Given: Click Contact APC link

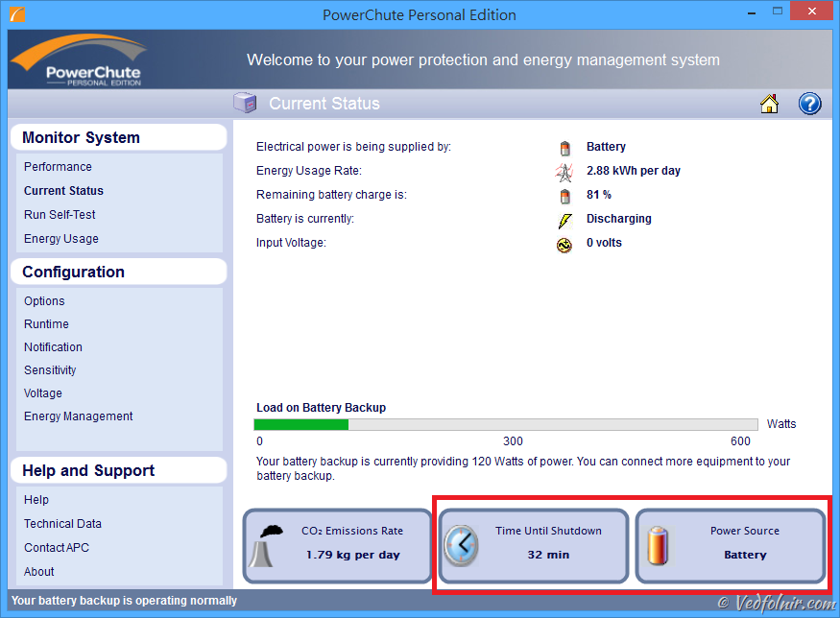Looking at the screenshot, I should pos(57,548).
